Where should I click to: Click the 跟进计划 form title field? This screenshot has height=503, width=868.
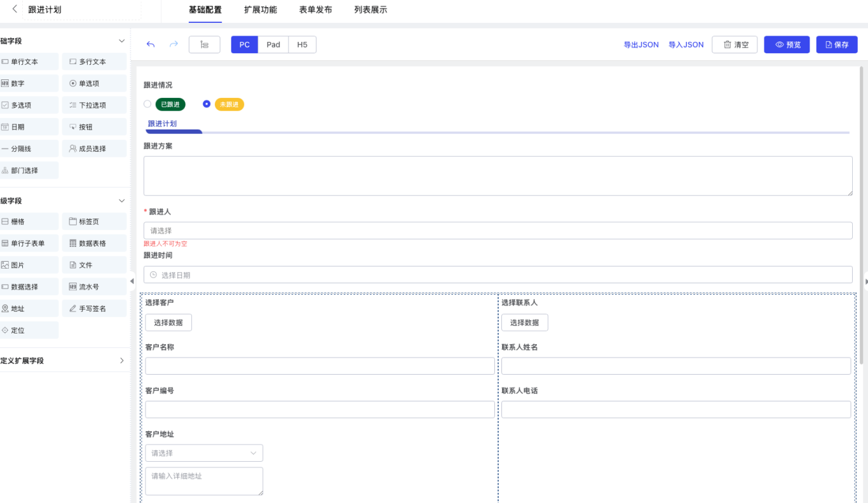click(x=83, y=10)
